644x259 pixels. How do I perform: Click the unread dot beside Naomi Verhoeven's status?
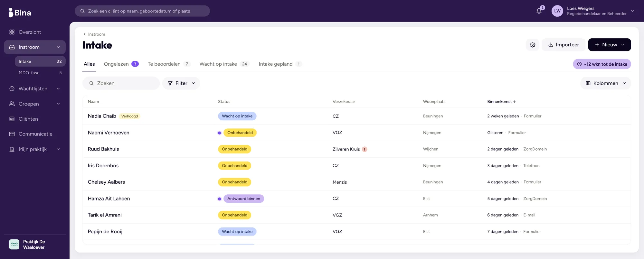[x=220, y=133]
